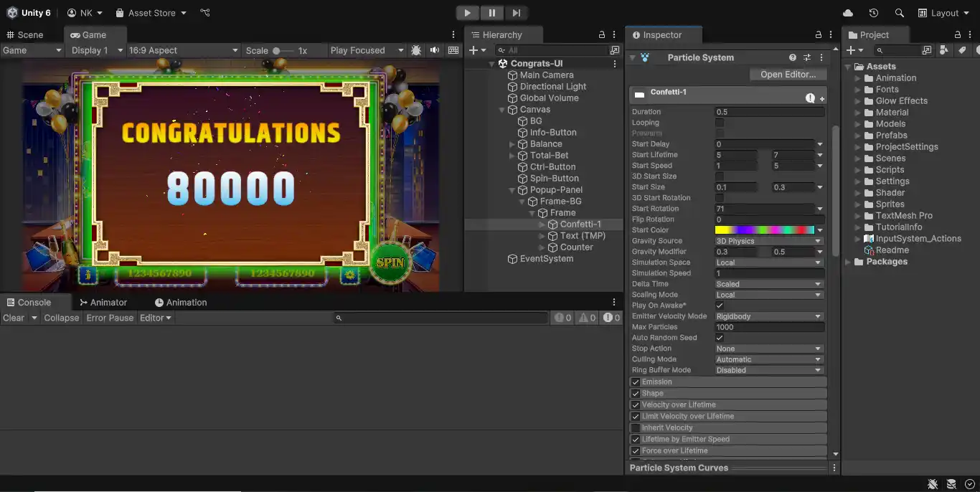980x492 pixels.
Task: Click the Unity Version Control branch icon
Action: click(205, 12)
